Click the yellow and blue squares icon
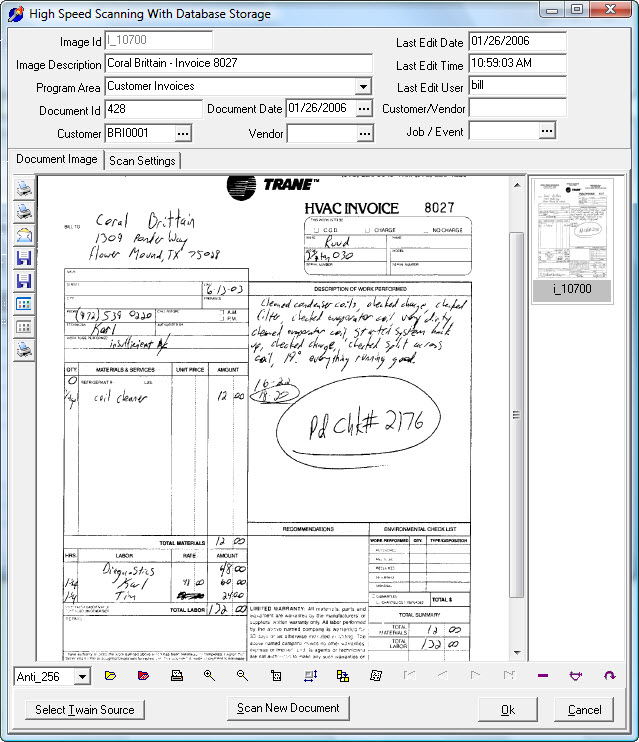This screenshot has width=639, height=742. click(x=343, y=676)
